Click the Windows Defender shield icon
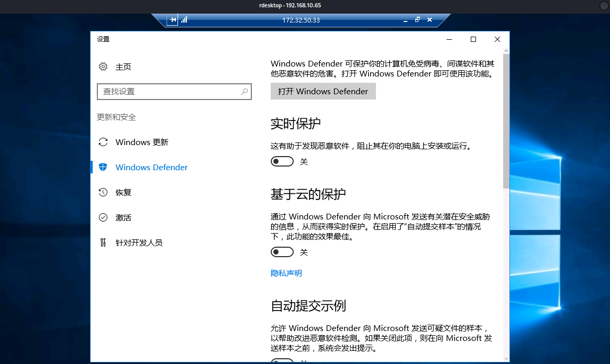The width and height of the screenshot is (610, 364). click(x=103, y=167)
